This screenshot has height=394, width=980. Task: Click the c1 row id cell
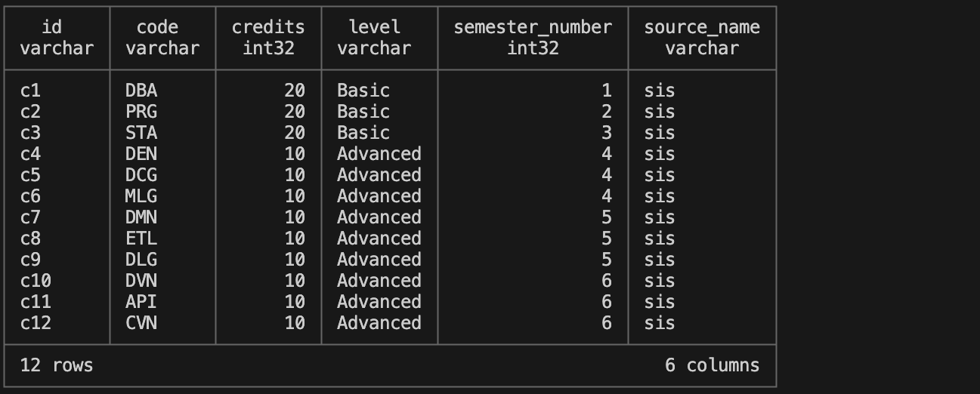tap(30, 91)
